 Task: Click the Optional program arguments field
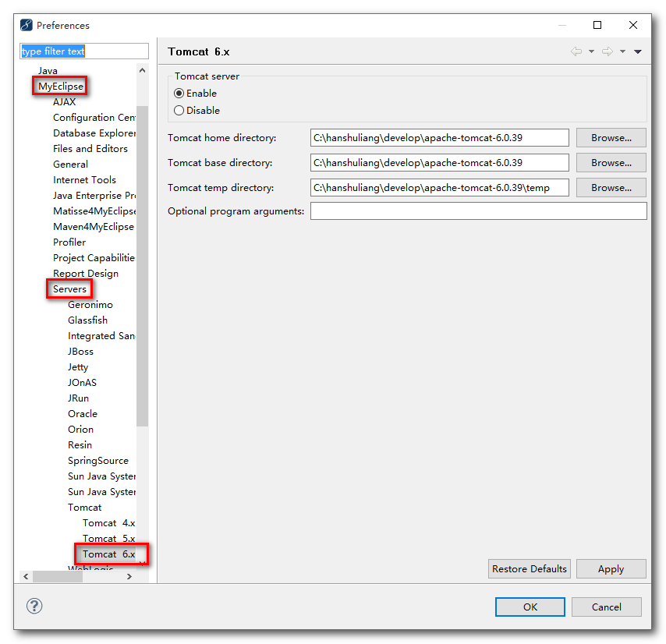pyautogui.click(x=479, y=211)
